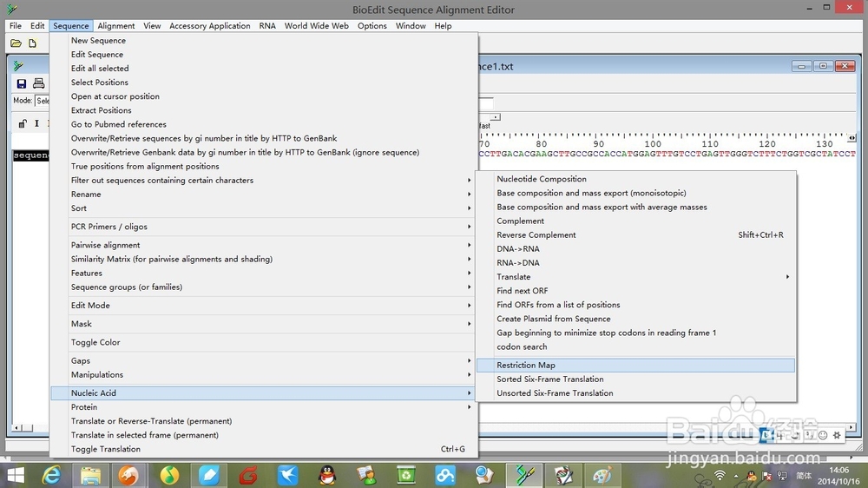Expand the Protein submenu
Screen dimensions: 868x488
click(x=264, y=406)
